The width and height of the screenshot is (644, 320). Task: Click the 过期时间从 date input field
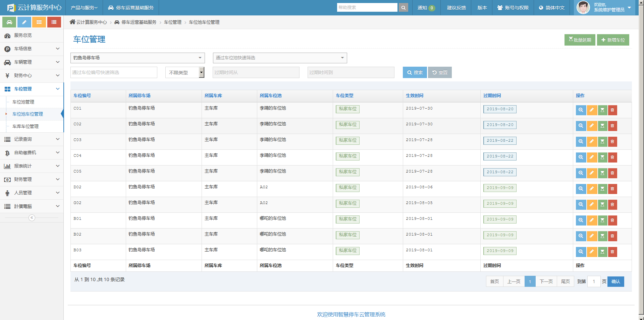(256, 72)
